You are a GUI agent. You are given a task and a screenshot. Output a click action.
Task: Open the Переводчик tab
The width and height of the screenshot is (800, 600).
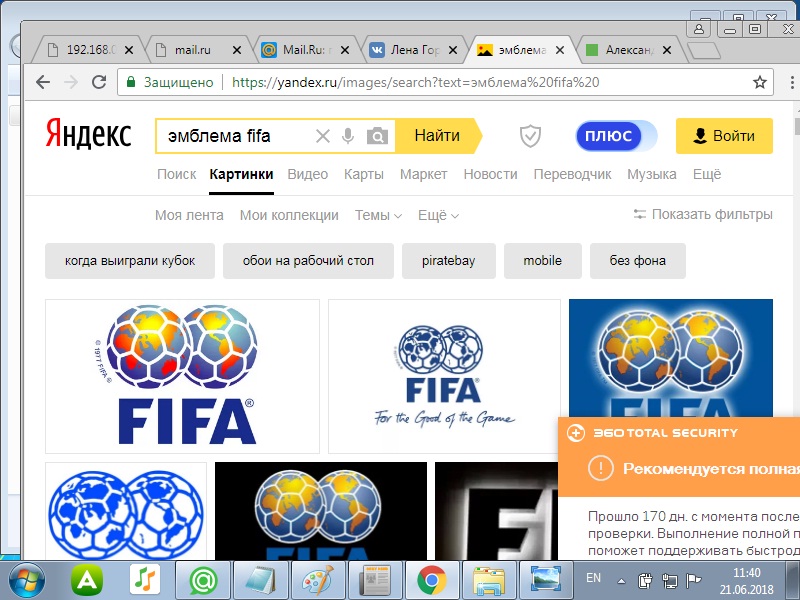point(572,174)
